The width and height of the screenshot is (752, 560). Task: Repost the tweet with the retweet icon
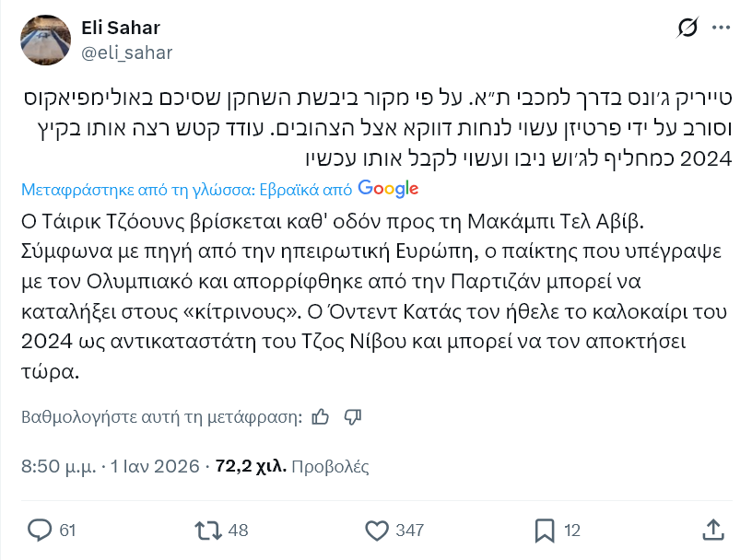[207, 530]
